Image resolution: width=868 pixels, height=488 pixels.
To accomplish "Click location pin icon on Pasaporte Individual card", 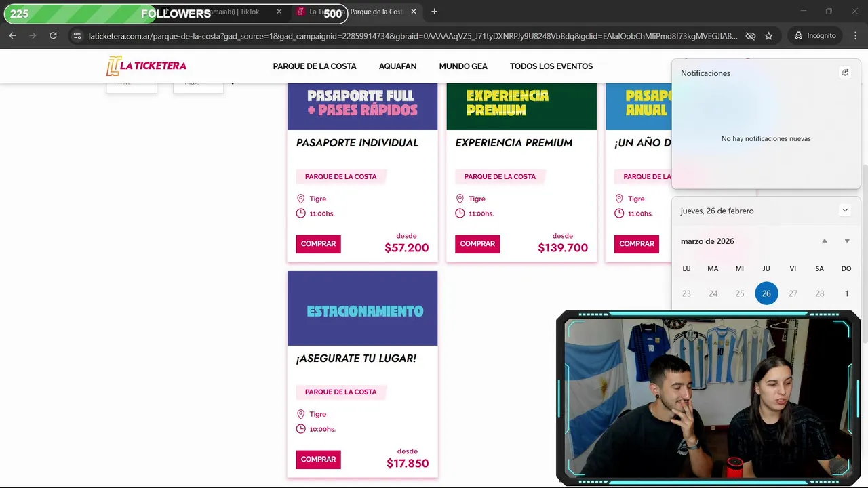I will [300, 199].
